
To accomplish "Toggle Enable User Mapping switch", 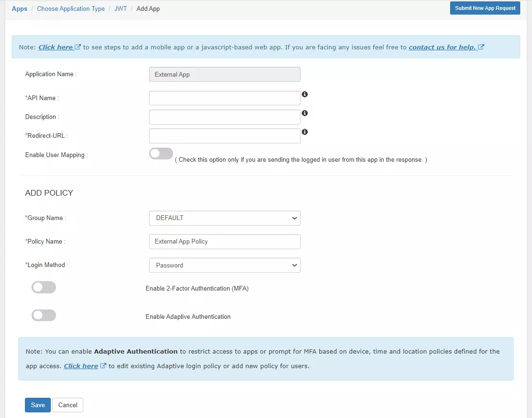I will [x=161, y=154].
